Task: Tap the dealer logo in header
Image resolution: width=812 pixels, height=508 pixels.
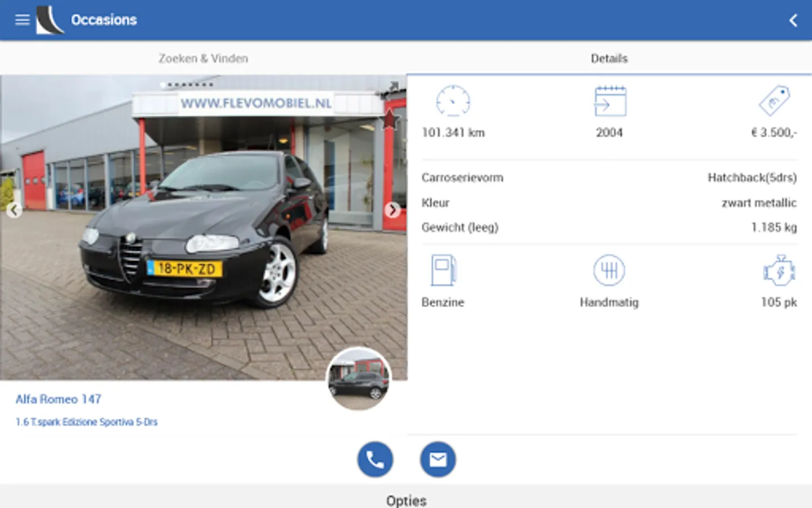Action: click(50, 20)
